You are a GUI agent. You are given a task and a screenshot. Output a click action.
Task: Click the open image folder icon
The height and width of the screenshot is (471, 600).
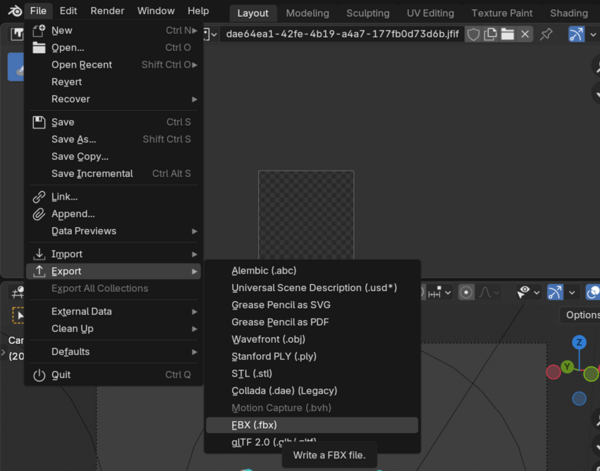[507, 34]
